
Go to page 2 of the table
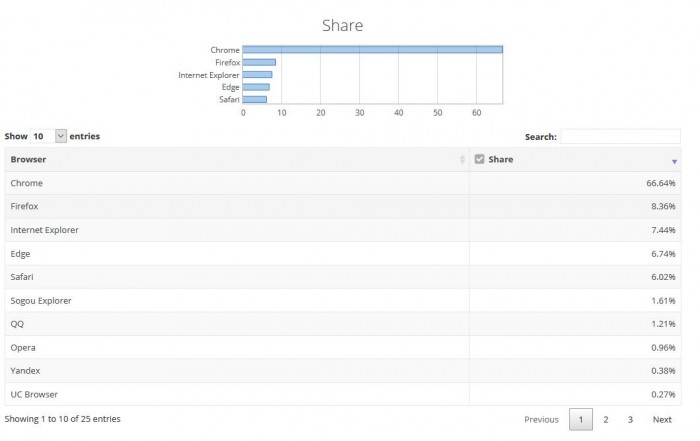coord(606,419)
